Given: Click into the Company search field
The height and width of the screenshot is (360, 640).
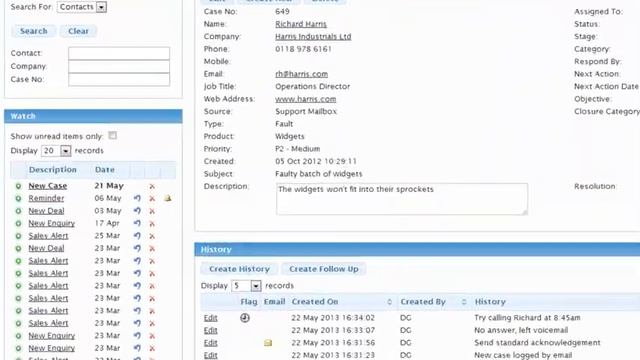Looking at the screenshot, I should 119,66.
